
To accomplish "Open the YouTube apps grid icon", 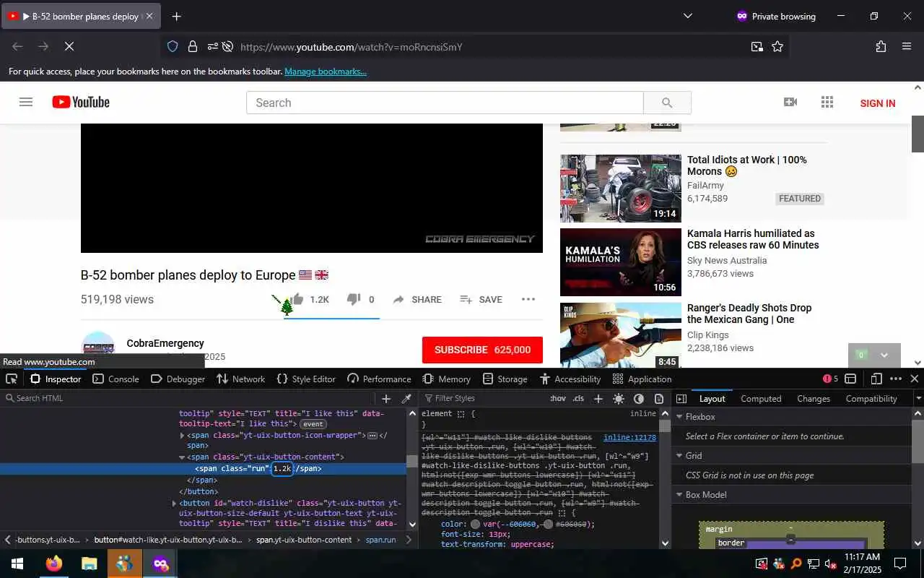I will pyautogui.click(x=827, y=103).
